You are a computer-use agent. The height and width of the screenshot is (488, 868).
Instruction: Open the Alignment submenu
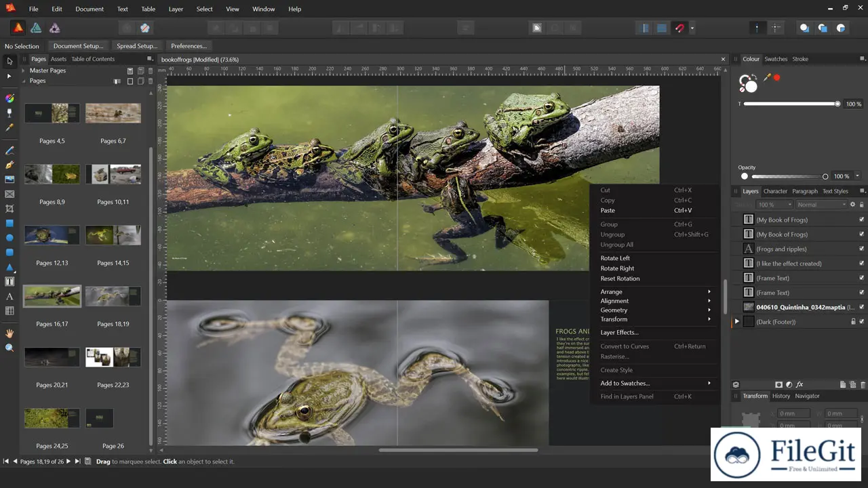coord(655,301)
